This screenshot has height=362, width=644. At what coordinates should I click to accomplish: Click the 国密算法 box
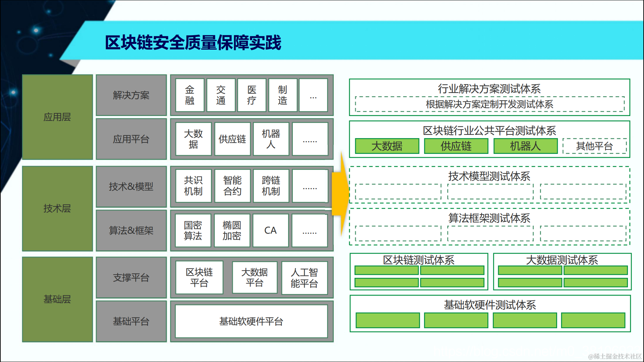(193, 230)
